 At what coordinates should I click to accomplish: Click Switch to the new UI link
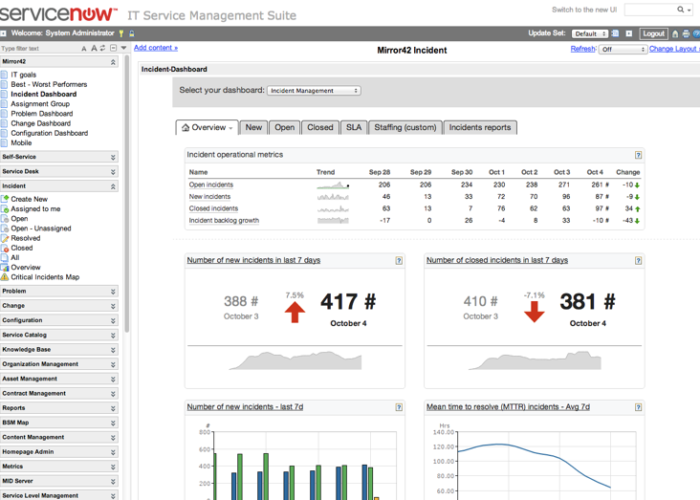584,9
